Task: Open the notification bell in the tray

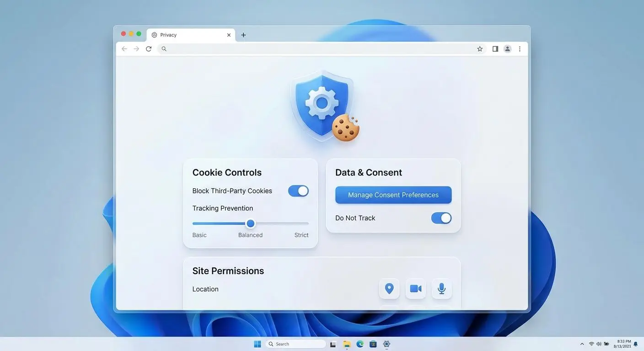Action: pyautogui.click(x=636, y=344)
